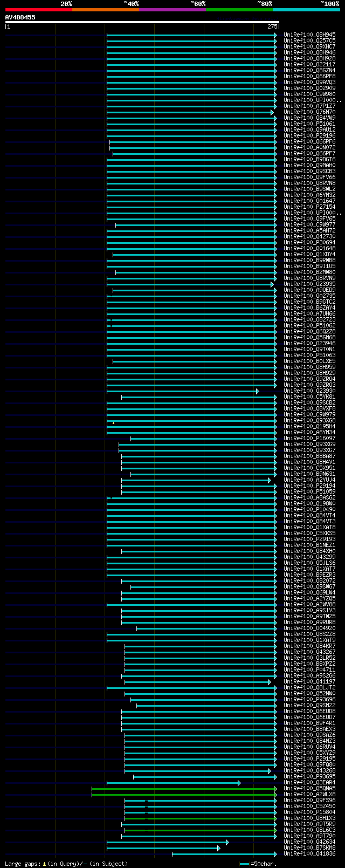The height and width of the screenshot is (868, 345).
Task: Click the purple ~60% identity color bar
Action: coord(172,10)
